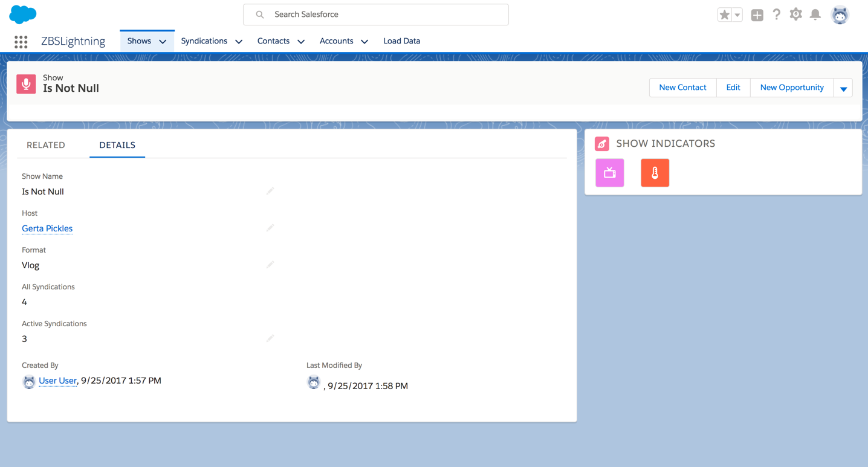This screenshot has width=868, height=467.
Task: Click the Format value Vlog
Action: [31, 265]
